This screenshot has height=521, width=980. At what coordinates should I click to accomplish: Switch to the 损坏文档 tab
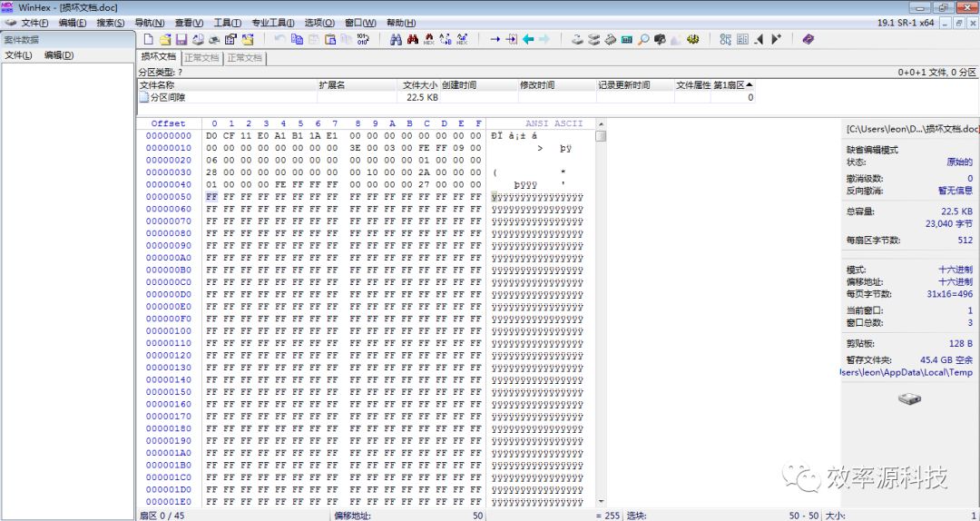pos(159,57)
